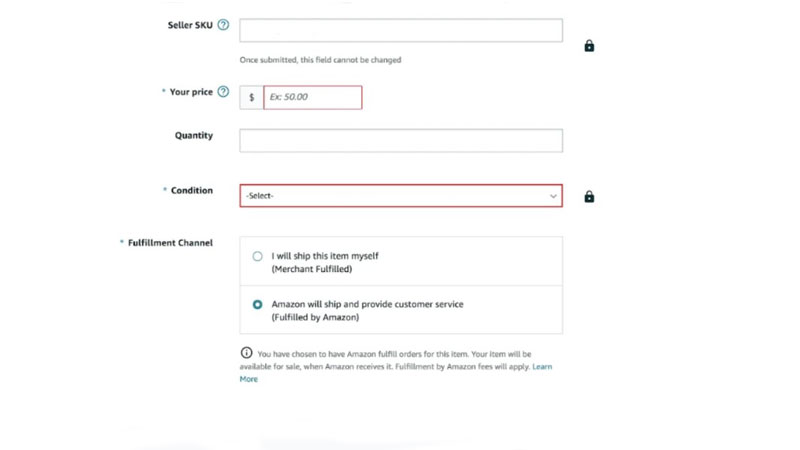Click the Your price input field
The width and height of the screenshot is (800, 450).
pos(313,97)
